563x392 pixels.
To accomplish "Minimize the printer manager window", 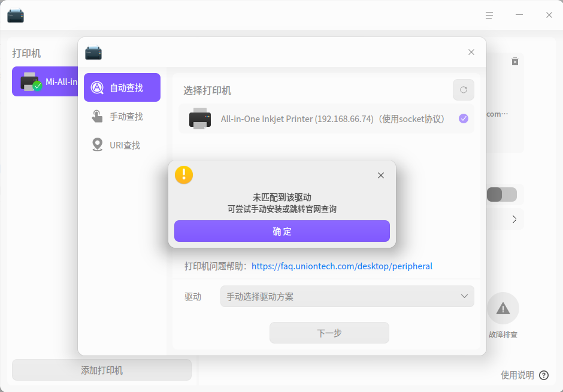I will coord(519,15).
